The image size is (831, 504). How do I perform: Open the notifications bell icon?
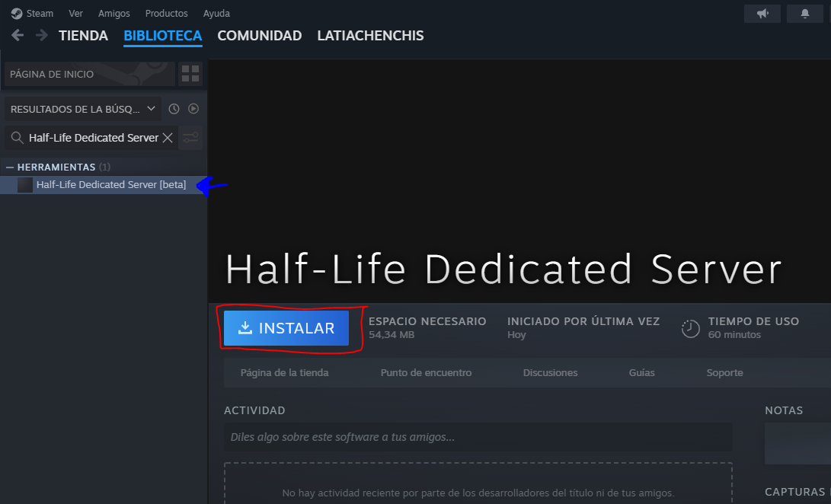(x=804, y=14)
